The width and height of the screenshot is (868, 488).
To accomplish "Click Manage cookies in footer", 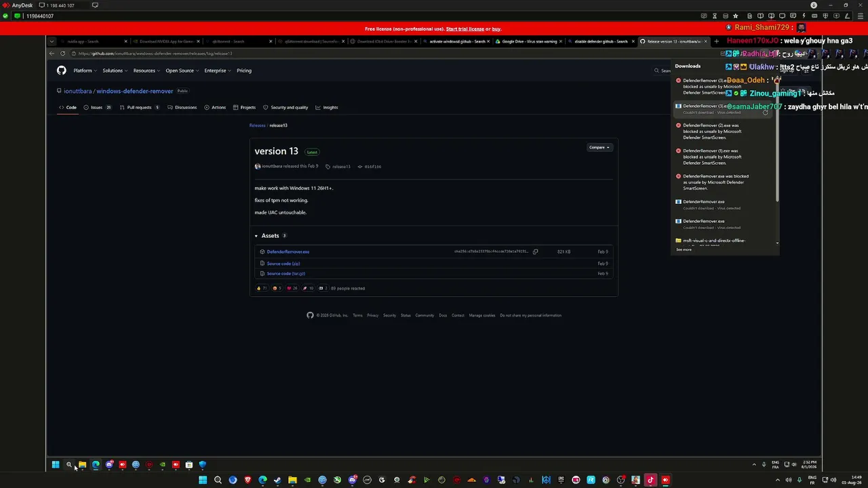I will pyautogui.click(x=482, y=315).
